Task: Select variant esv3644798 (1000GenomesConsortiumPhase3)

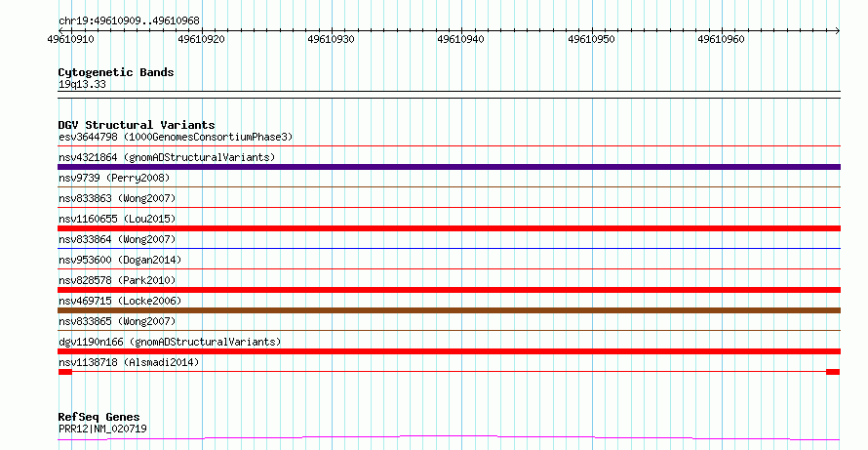Action: click(x=176, y=137)
